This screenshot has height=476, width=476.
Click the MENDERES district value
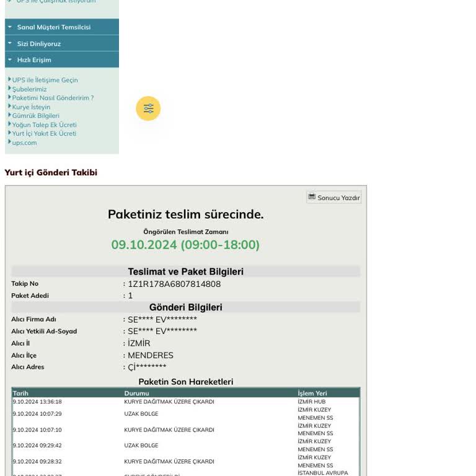(151, 355)
